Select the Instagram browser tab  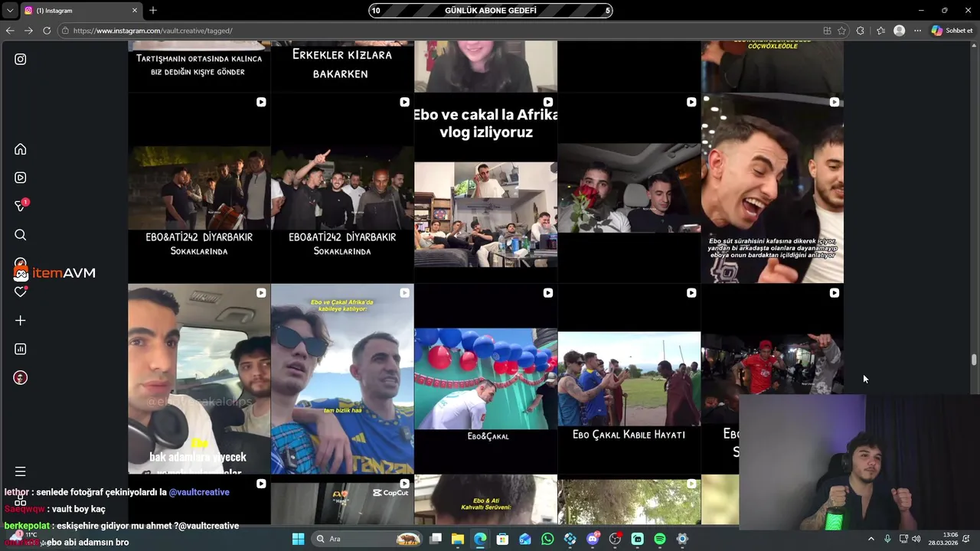pos(80,10)
